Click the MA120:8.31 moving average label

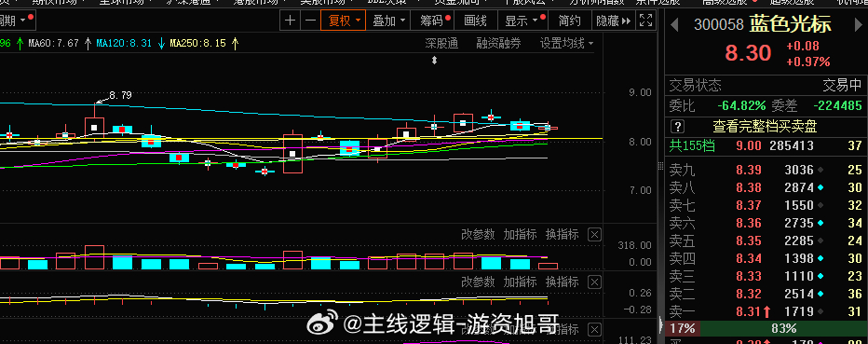[x=124, y=43]
